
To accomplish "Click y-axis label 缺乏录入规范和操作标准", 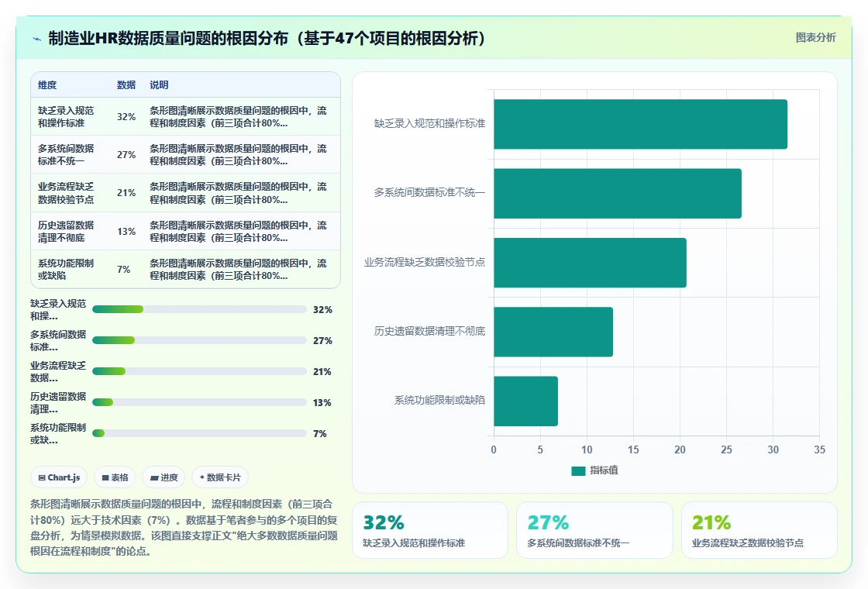I will click(x=429, y=123).
